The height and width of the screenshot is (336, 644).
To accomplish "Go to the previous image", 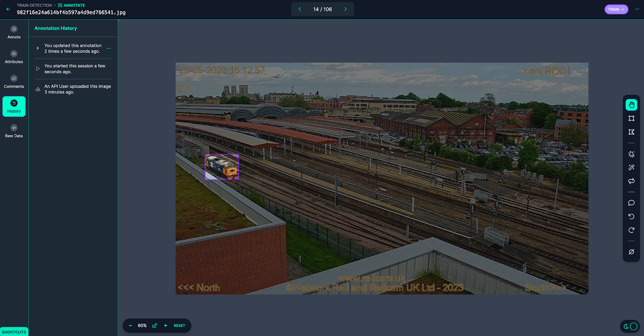I will tap(300, 9).
